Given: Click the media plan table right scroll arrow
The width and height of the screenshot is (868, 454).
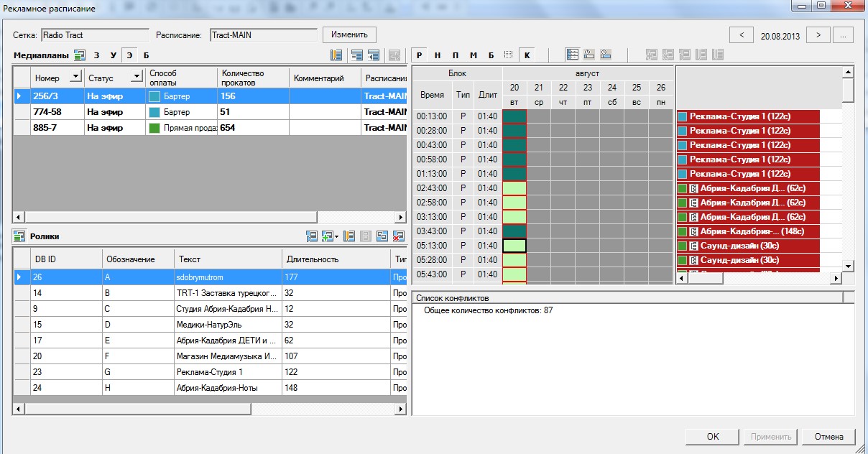Looking at the screenshot, I should coord(401,217).
